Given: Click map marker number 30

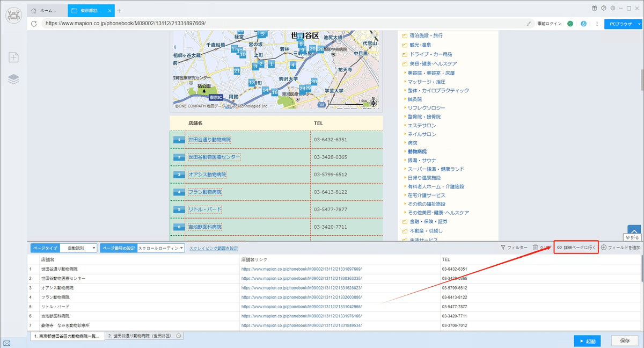Looking at the screenshot, I should tap(314, 82).
